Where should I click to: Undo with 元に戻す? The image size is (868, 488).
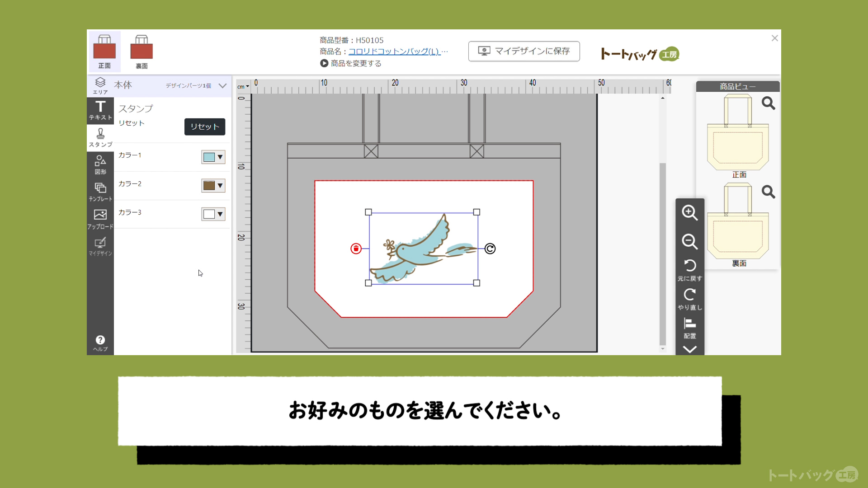[690, 270]
